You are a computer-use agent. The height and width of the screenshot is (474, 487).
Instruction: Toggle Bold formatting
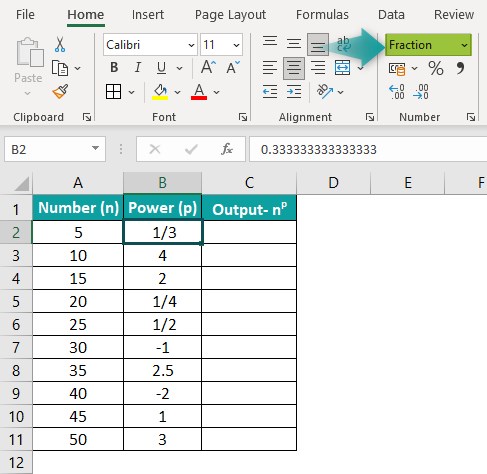point(114,68)
